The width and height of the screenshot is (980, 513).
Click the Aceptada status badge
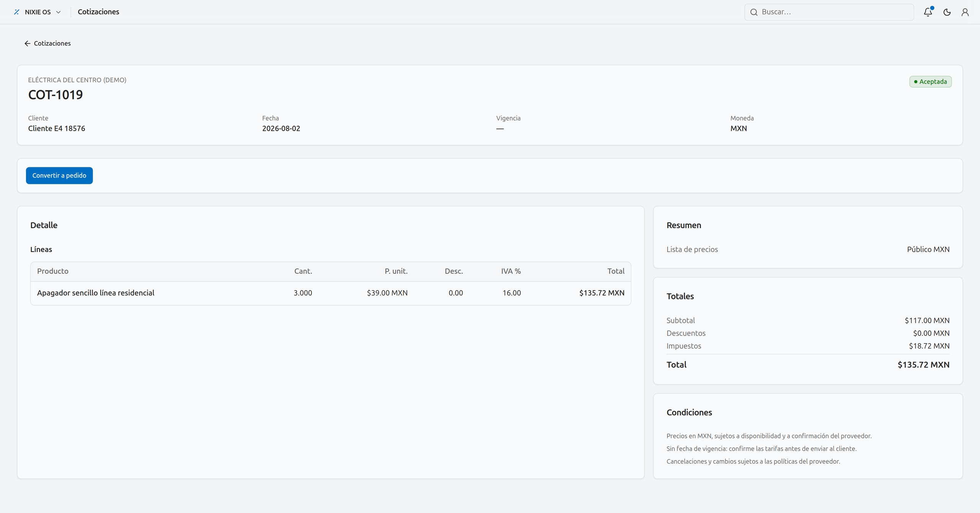point(931,82)
